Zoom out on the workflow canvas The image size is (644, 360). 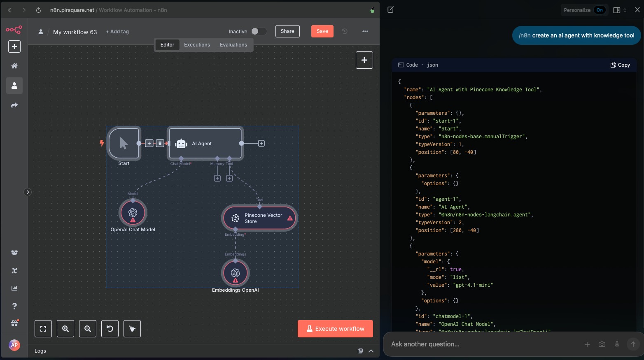tap(88, 329)
